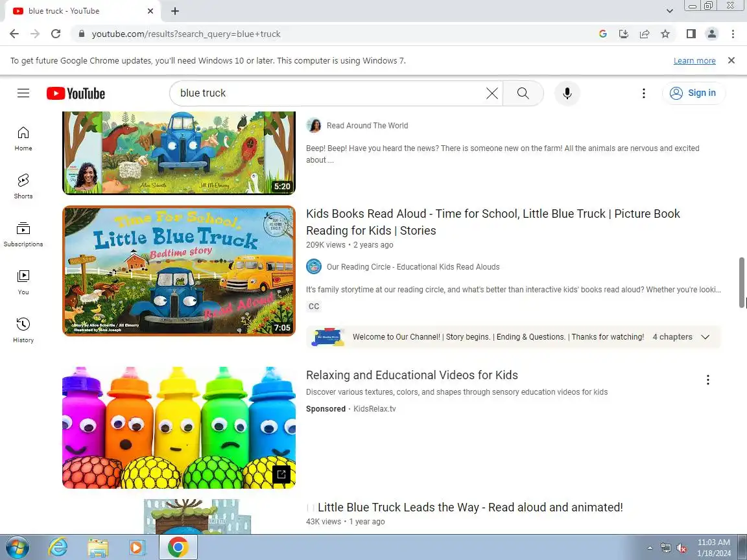The height and width of the screenshot is (560, 747).
Task: Open Shorts from the sidebar
Action: [23, 186]
